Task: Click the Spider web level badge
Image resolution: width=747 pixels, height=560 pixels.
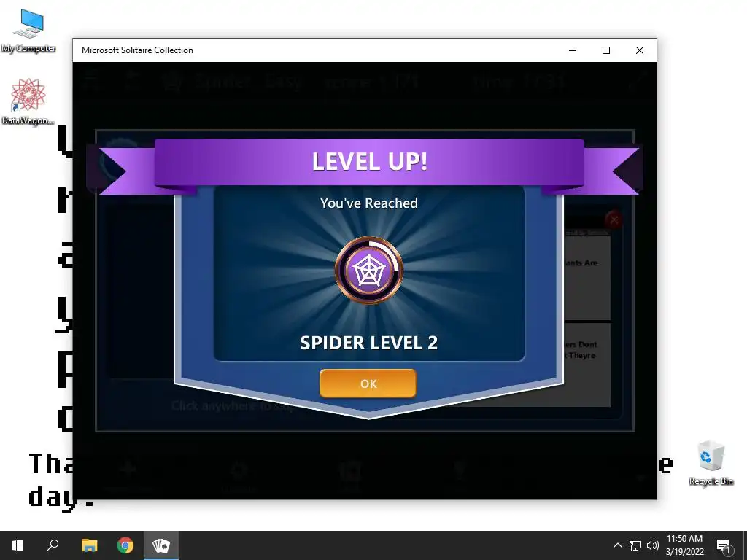Action: click(368, 271)
